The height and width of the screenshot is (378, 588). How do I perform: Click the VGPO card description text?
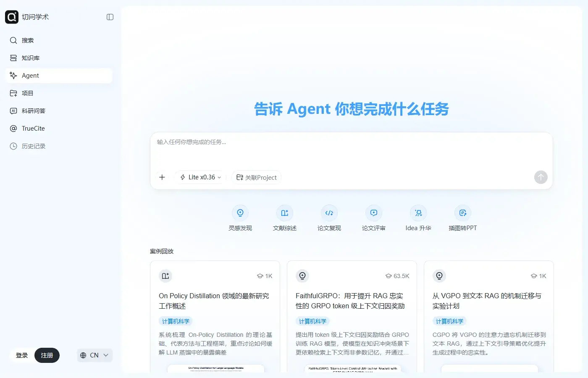click(x=489, y=344)
